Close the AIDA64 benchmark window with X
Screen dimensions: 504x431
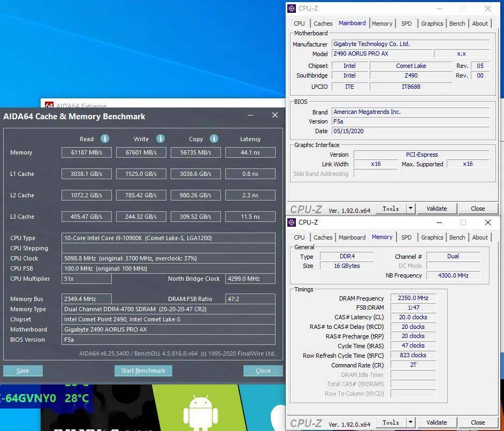pyautogui.click(x=275, y=115)
